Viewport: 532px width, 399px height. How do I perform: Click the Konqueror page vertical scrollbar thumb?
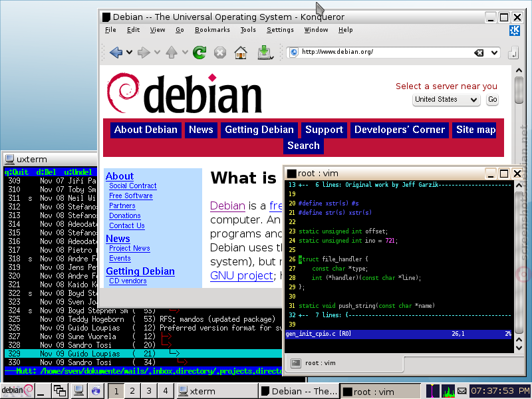(519, 90)
